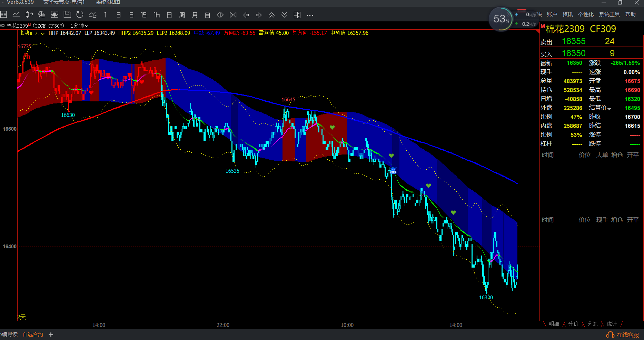Click the 16645 peak price label
The image size is (644, 340).
tap(288, 100)
